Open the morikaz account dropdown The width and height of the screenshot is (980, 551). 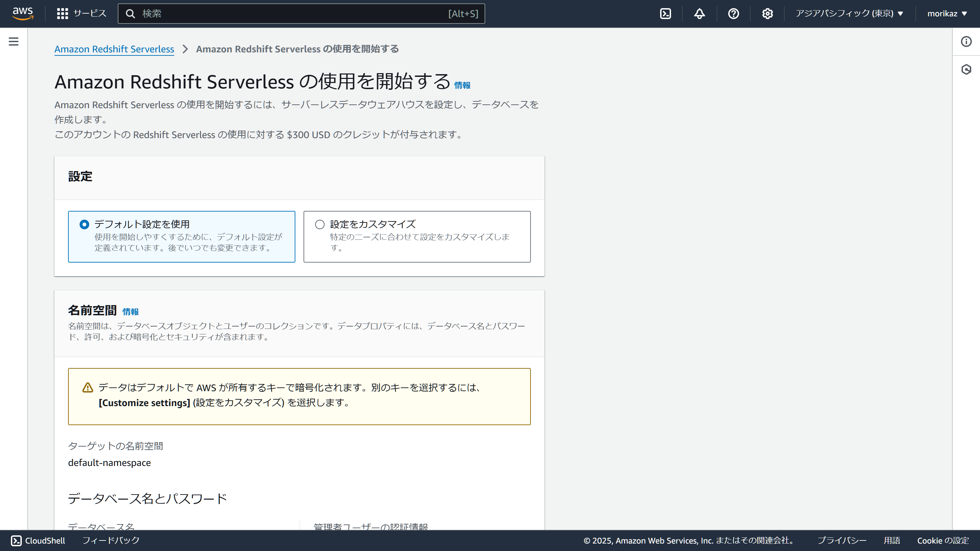tap(947, 14)
